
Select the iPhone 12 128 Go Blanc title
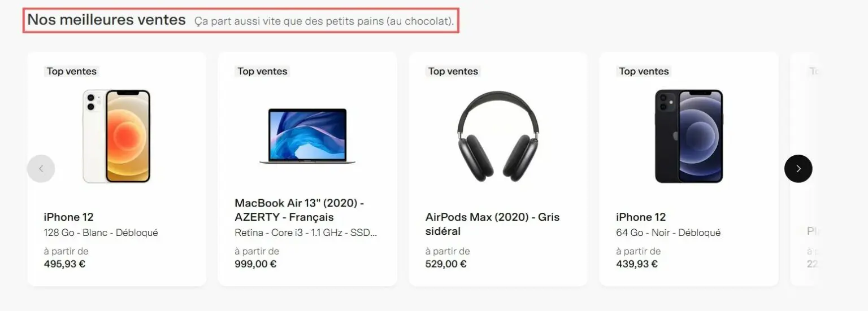click(69, 217)
